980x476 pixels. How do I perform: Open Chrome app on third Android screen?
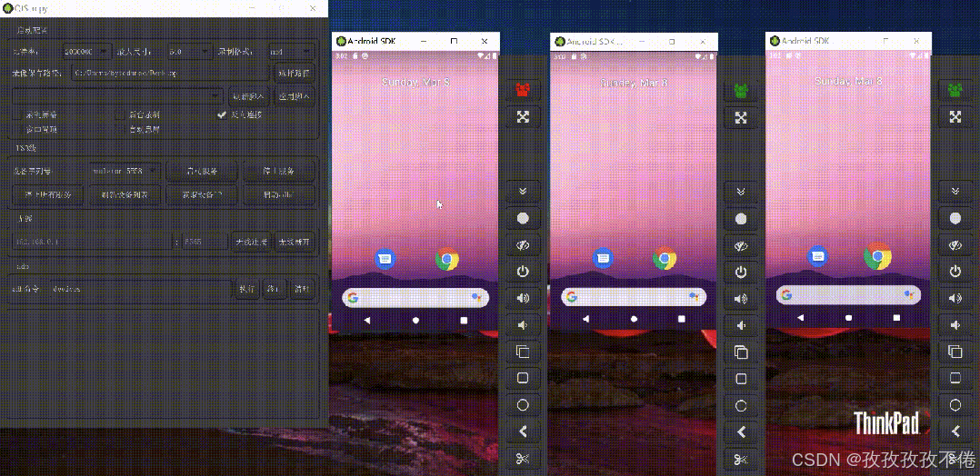point(877,255)
